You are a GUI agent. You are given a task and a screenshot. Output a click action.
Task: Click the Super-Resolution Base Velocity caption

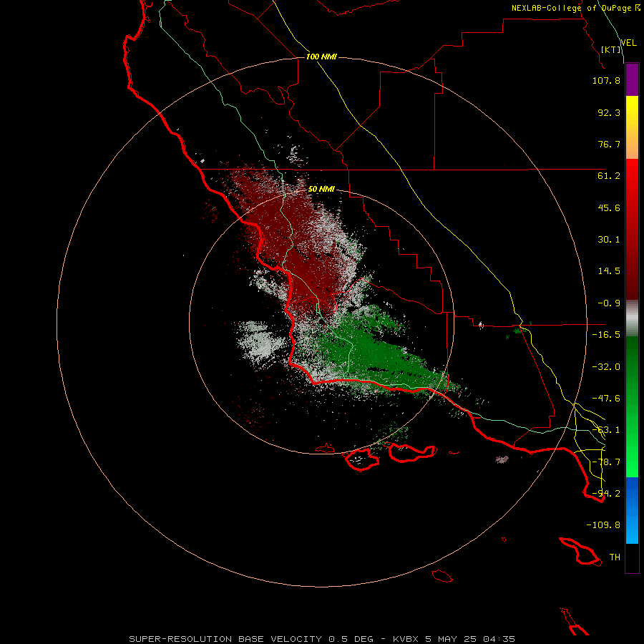click(x=322, y=639)
